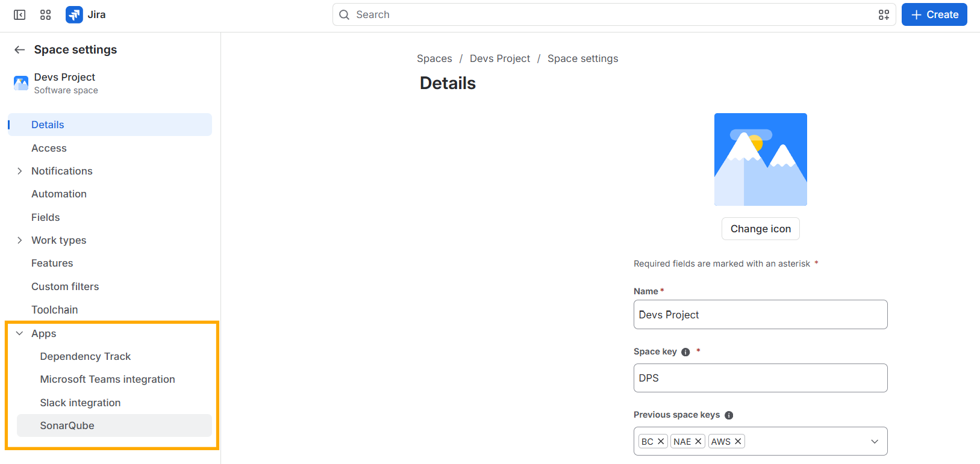This screenshot has width=980, height=464.
Task: Open SonarQube app settings
Action: point(114,425)
